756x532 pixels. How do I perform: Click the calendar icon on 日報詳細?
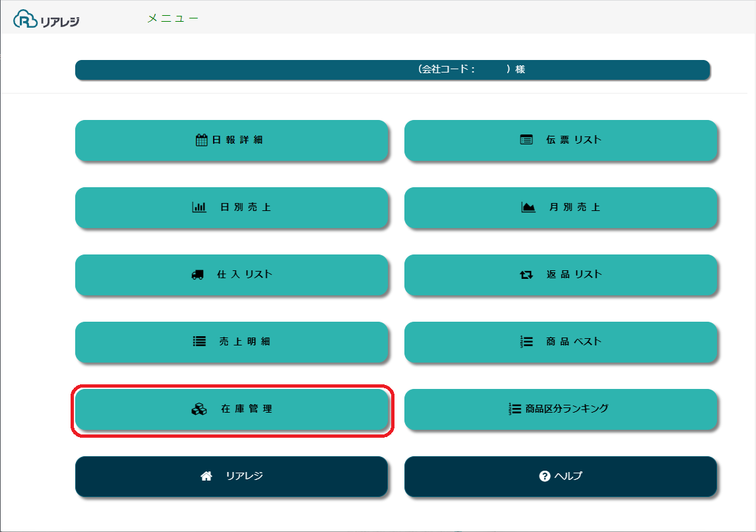point(202,140)
